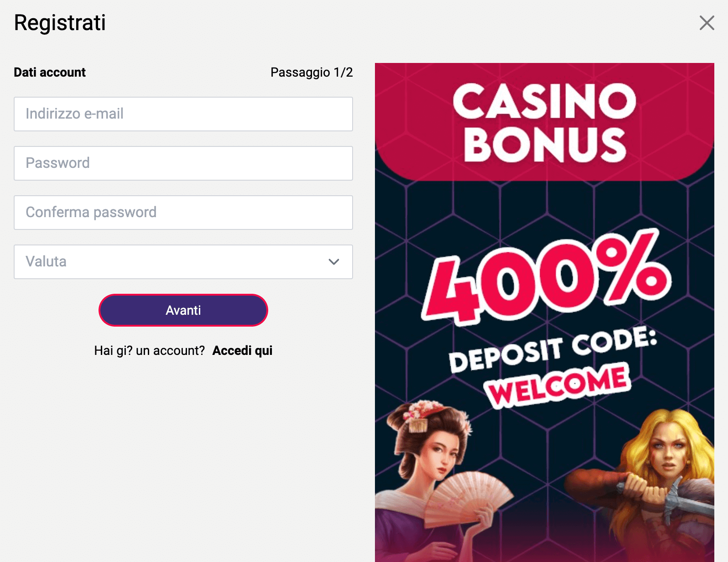Image resolution: width=728 pixels, height=562 pixels.
Task: Close the Registrati dialog
Action: [707, 22]
